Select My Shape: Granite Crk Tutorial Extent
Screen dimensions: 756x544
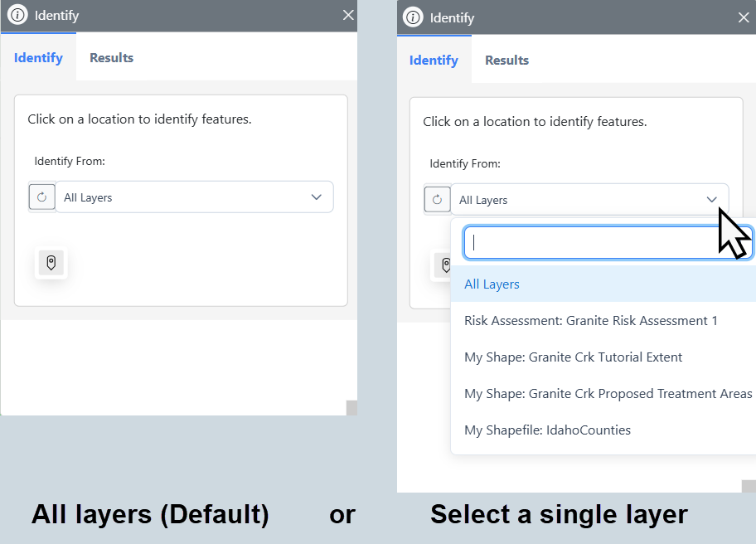tap(603, 357)
